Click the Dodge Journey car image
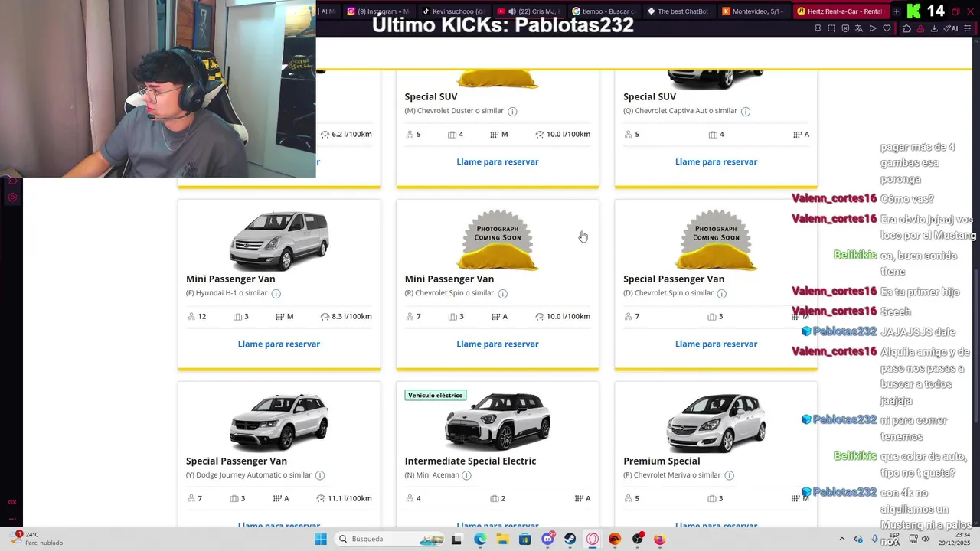Screen dimensions: 980x551 point(279,422)
